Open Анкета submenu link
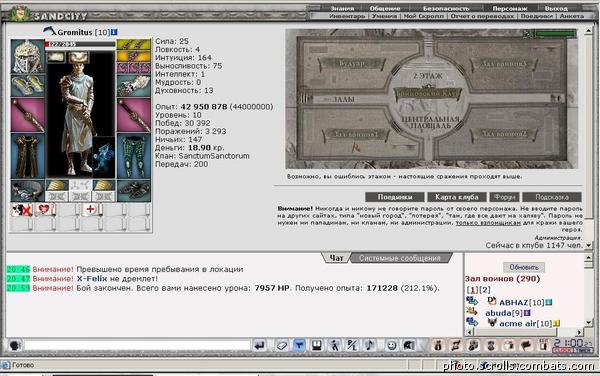Viewport: 600px width, 376px height. pos(572,16)
